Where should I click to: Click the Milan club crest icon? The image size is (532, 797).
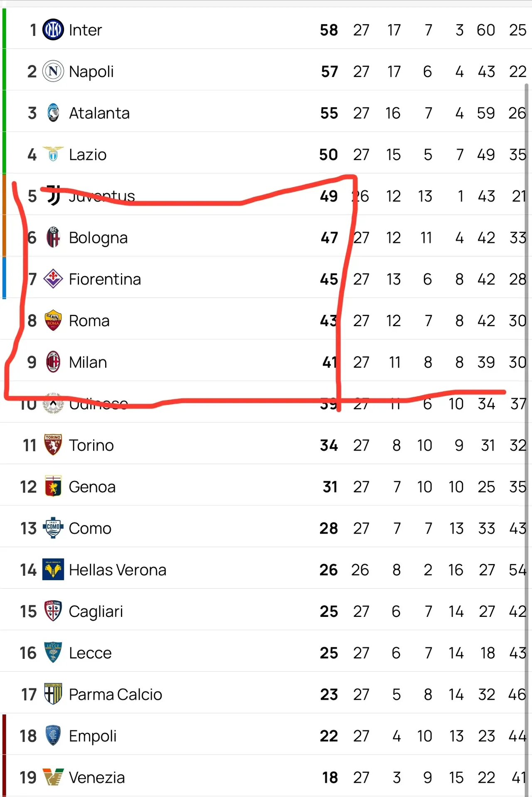[x=53, y=362]
